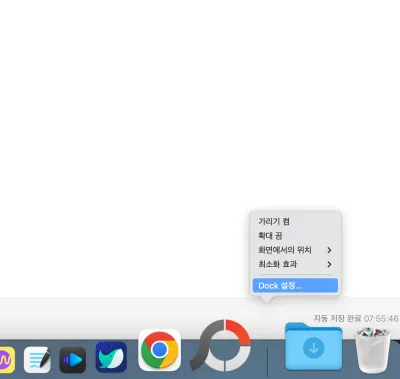
Task: Open the Downloads folder in the Dock
Action: (x=313, y=346)
